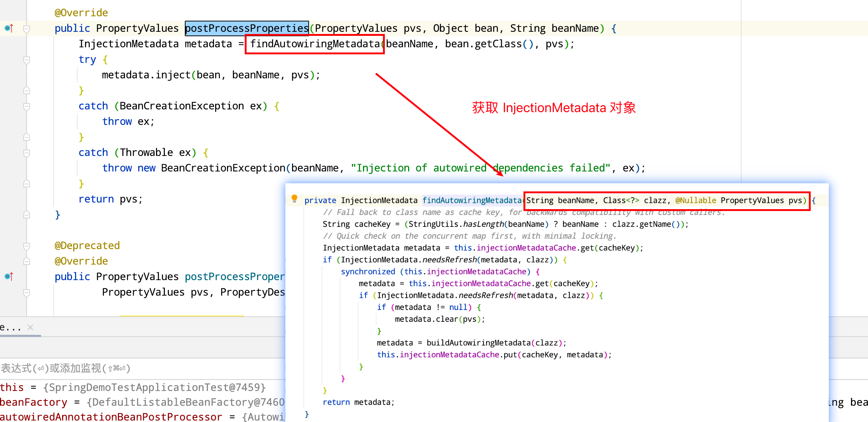
Task: Click fold end marker below 'return pvs;'
Action: (x=27, y=215)
